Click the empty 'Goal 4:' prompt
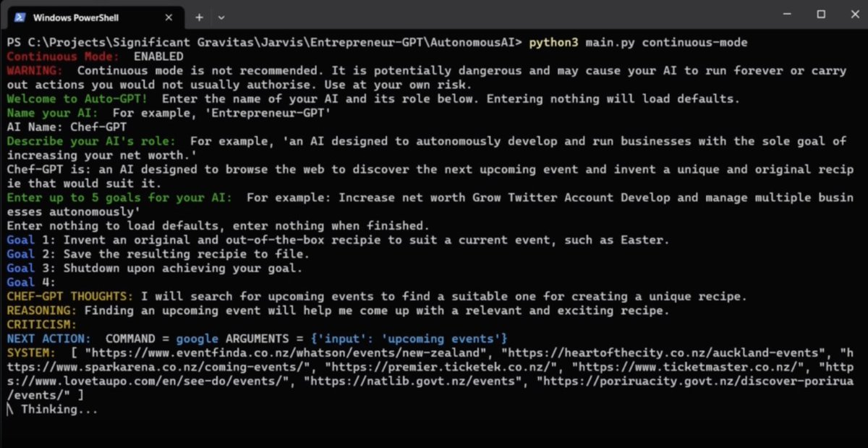 coord(31,282)
